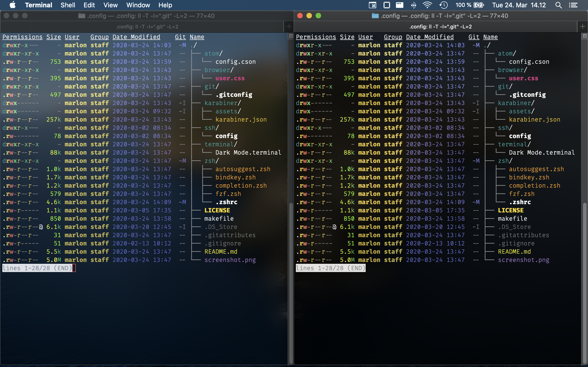Add new tab with right window plus button
This screenshot has width=588, height=367.
click(582, 26)
